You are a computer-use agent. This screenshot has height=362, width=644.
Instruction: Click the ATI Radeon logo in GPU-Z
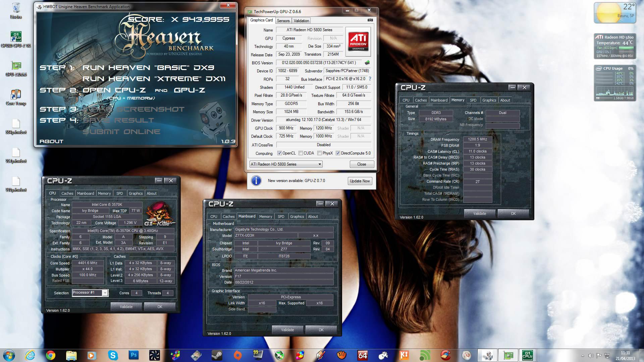coord(358,42)
